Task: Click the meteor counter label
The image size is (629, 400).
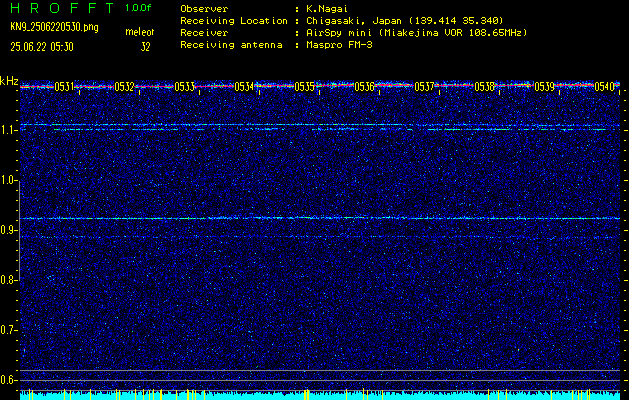Action: pyautogui.click(x=140, y=32)
